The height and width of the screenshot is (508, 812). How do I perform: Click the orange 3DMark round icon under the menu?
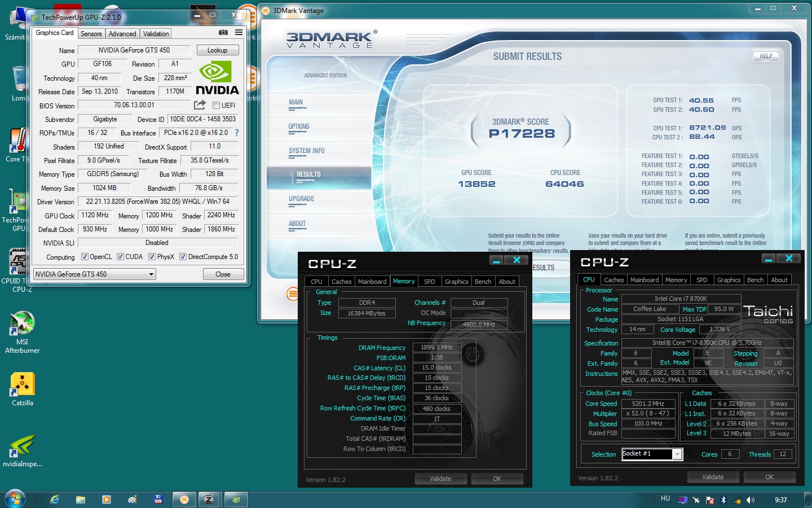[292, 294]
